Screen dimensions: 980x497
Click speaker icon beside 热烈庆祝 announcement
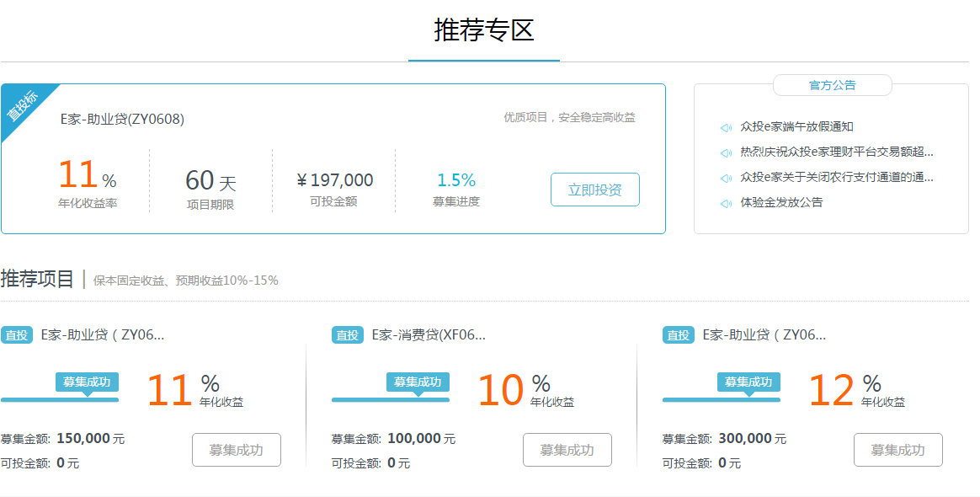726,152
